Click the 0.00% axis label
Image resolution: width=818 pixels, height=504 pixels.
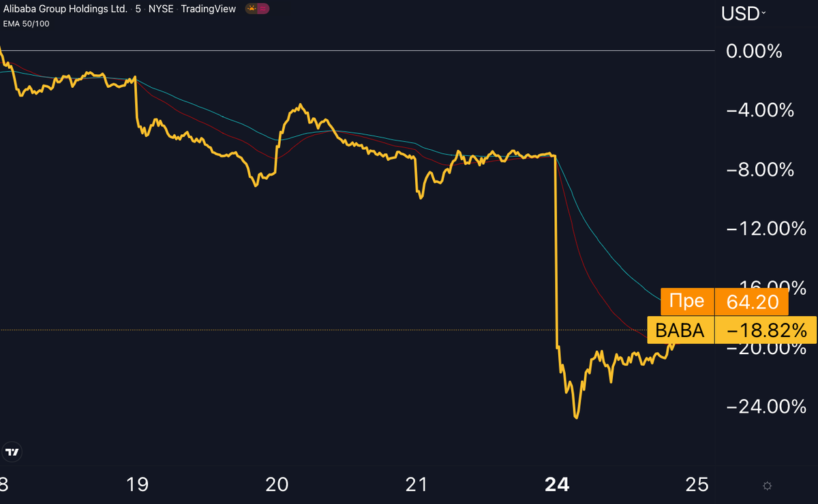pyautogui.click(x=754, y=51)
